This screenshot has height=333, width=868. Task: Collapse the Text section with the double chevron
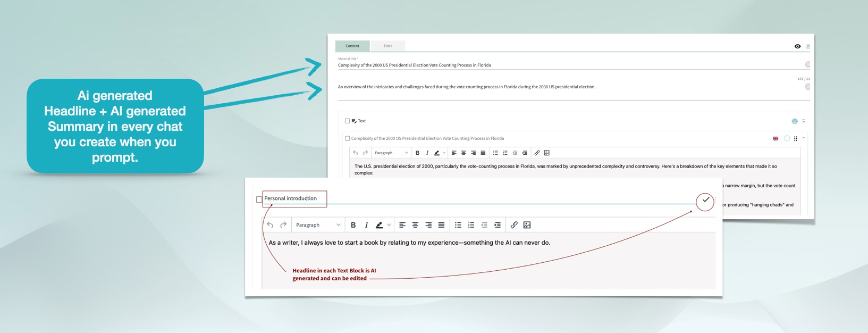coord(804,121)
